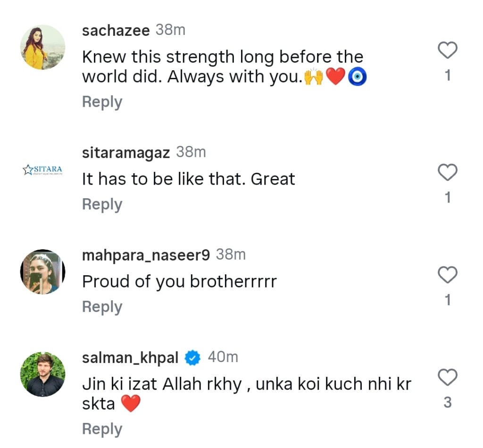This screenshot has height=448, width=483.
Task: Reply to sitaramagaz's comment
Action: tap(102, 204)
